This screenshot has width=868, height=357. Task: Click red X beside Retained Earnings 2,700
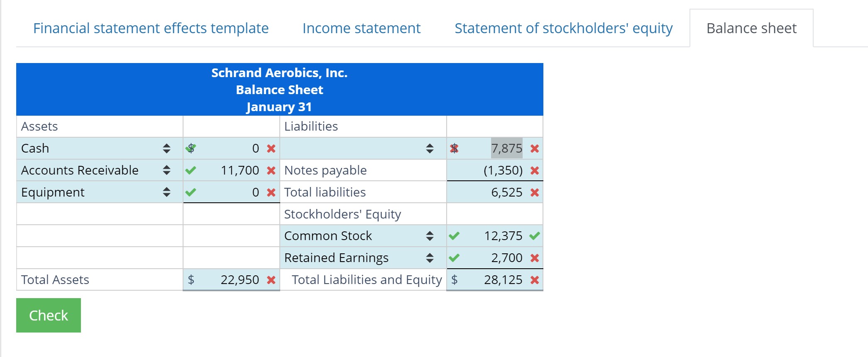535,258
